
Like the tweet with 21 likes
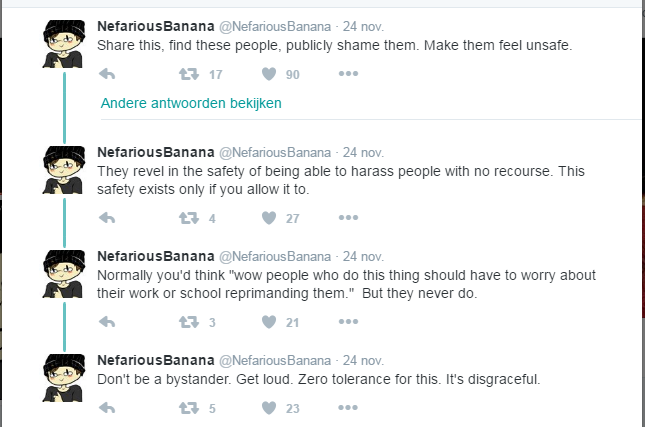(269, 322)
